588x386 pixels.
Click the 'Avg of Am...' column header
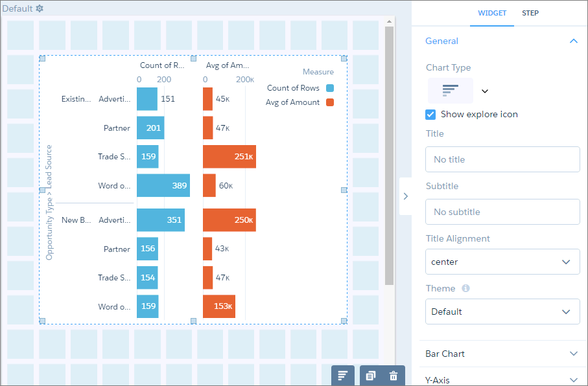pos(228,65)
